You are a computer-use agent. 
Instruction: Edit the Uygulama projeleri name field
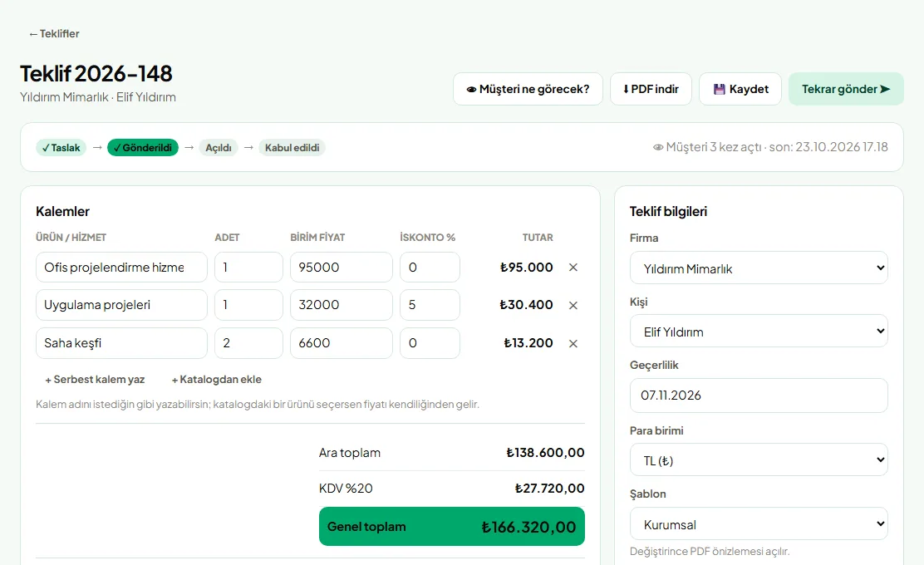click(121, 305)
